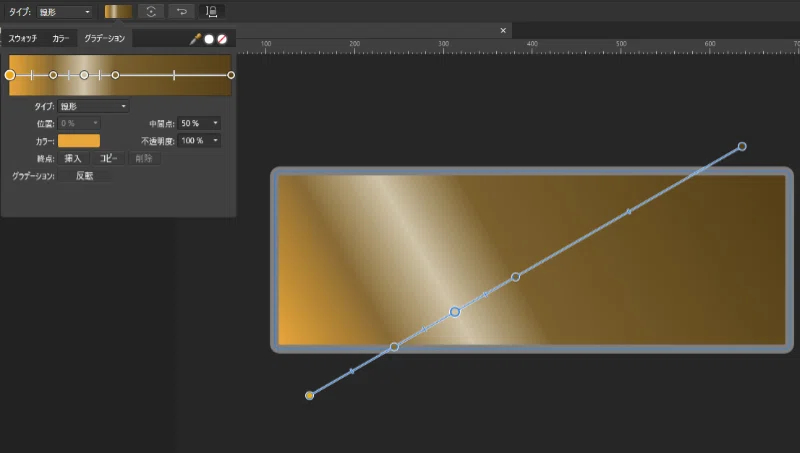The height and width of the screenshot is (453, 800).
Task: Open the タイプ dropdown in gradient panel
Action: pyautogui.click(x=93, y=106)
